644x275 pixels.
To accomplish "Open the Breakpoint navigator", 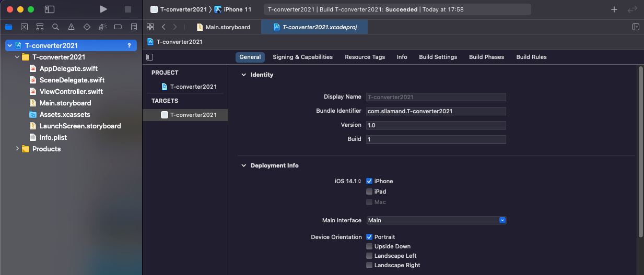I will pyautogui.click(x=118, y=27).
